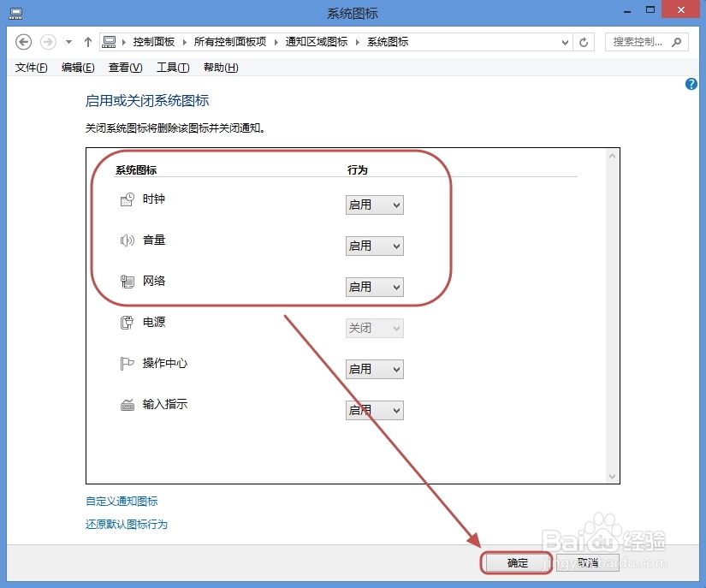Minimize the 系统图标 window
Viewport: 706px width, 588px height.
627,11
